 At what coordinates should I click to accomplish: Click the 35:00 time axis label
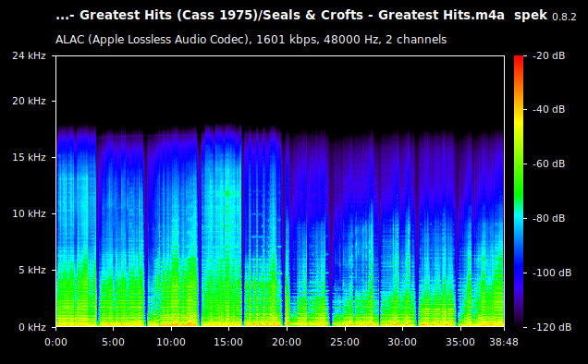pos(460,342)
